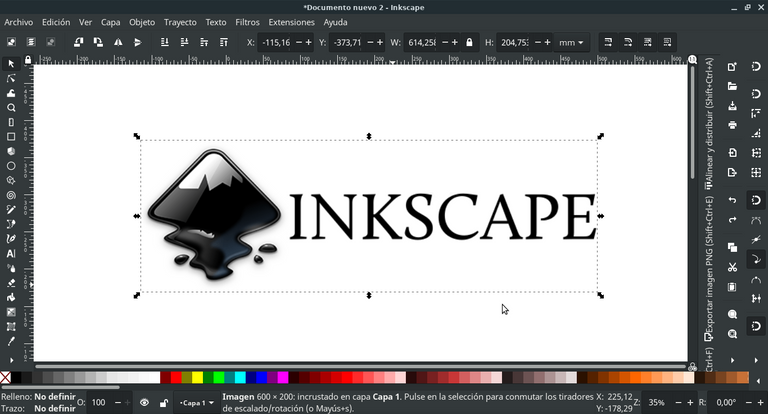Expand more commands bar items arrow
The width and height of the screenshot is (768, 414).
pyautogui.click(x=732, y=360)
